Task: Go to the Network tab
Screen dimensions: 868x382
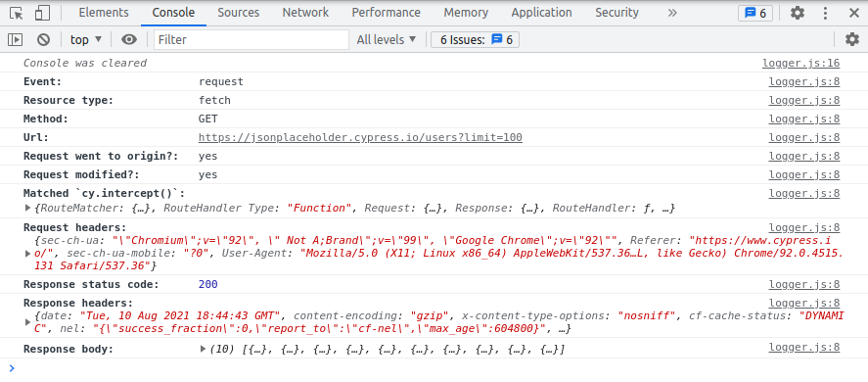Action: point(305,13)
